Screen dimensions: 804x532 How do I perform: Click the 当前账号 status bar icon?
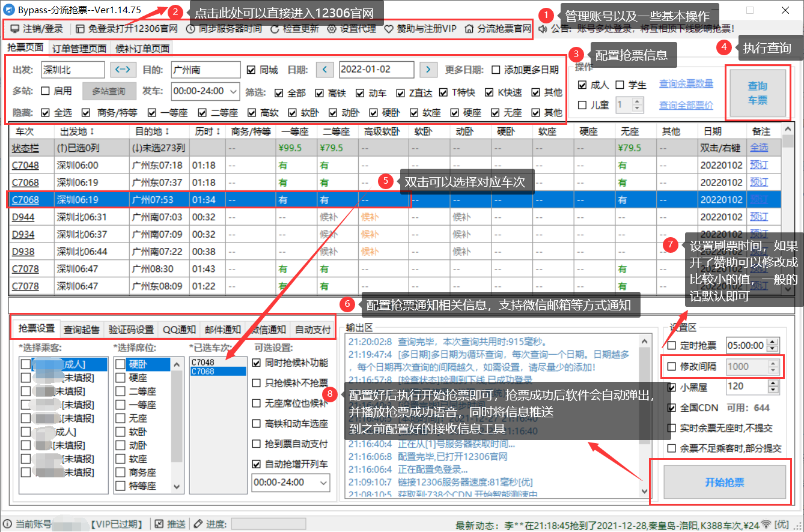(7, 524)
